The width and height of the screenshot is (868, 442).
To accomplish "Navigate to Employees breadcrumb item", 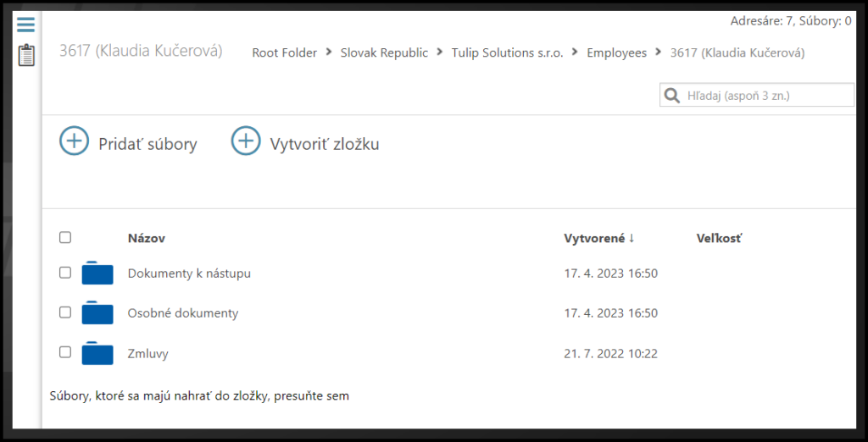I will [616, 52].
